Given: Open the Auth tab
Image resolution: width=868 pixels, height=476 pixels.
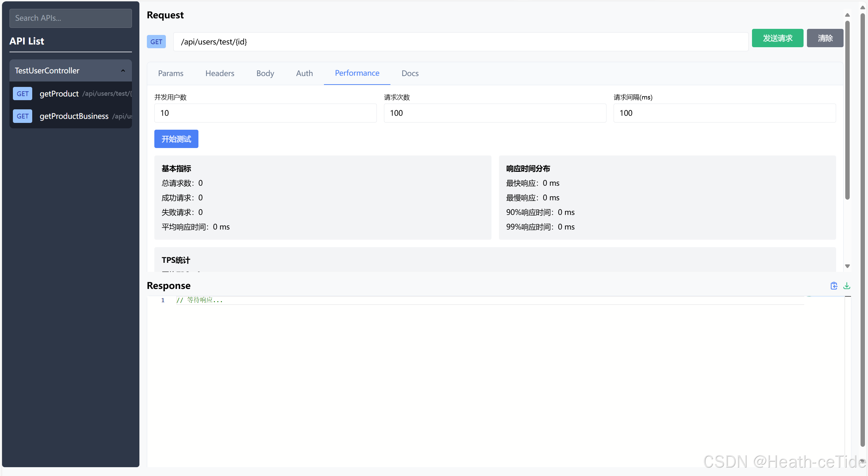Looking at the screenshot, I should (x=304, y=73).
